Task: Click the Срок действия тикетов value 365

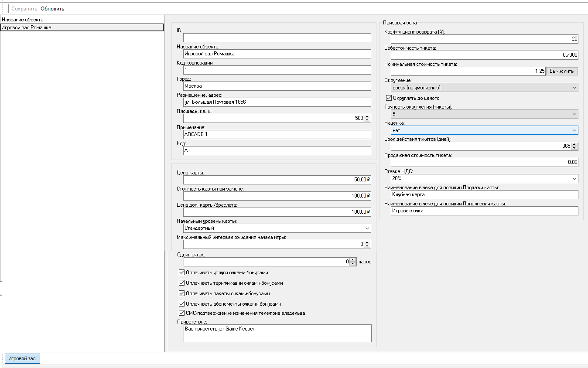Action: (481, 146)
